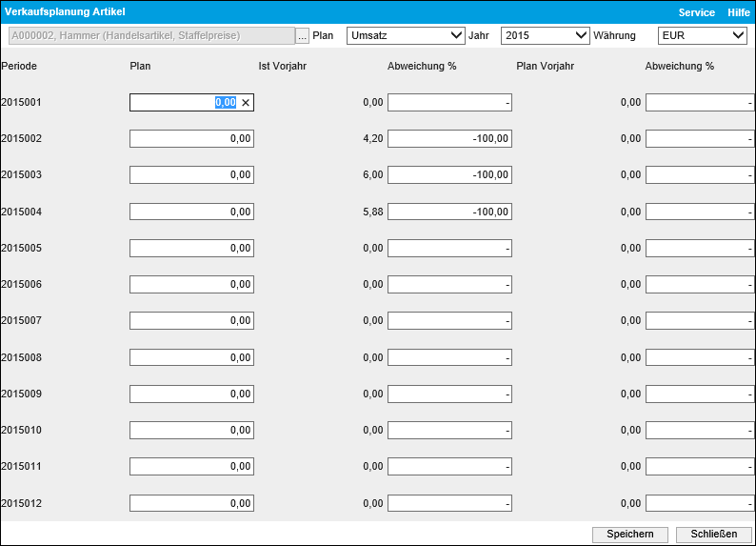Click the Plan field for period 2015002
The image size is (756, 546).
pyautogui.click(x=191, y=139)
